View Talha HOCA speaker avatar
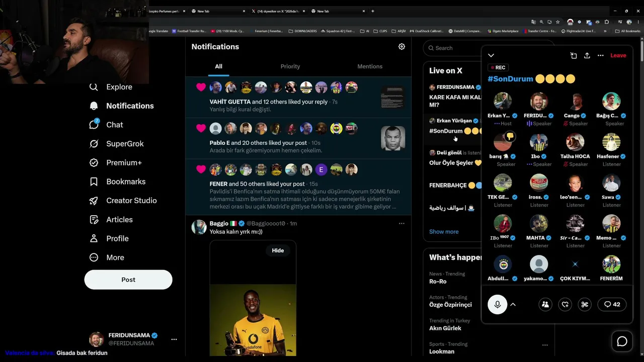 [x=575, y=142]
